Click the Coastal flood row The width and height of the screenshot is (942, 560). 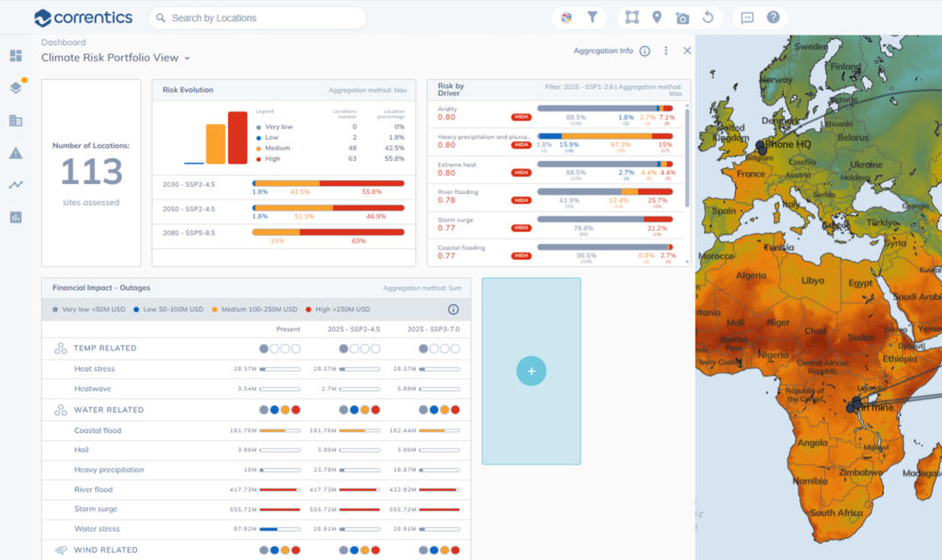tap(256, 430)
